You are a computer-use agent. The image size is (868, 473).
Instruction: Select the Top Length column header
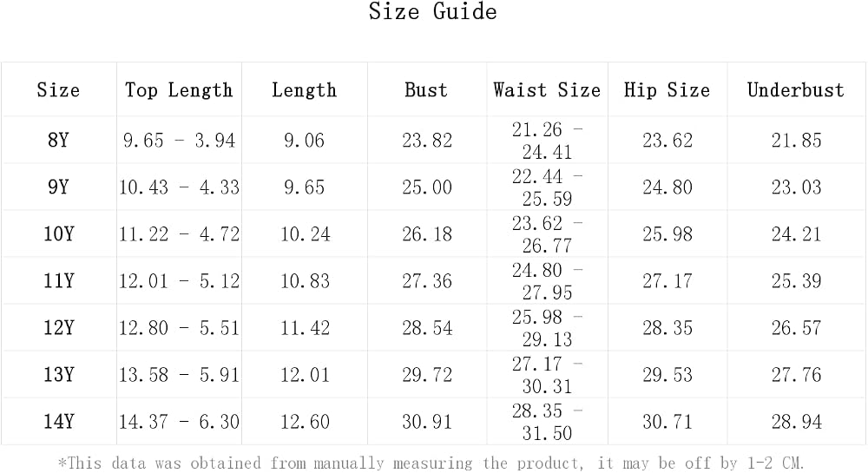[x=179, y=90]
